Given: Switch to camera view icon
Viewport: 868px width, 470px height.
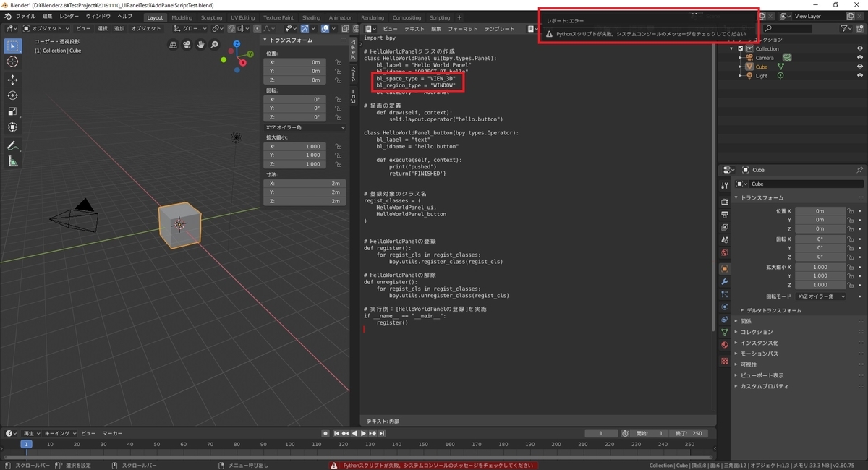Looking at the screenshot, I should pos(187,45).
